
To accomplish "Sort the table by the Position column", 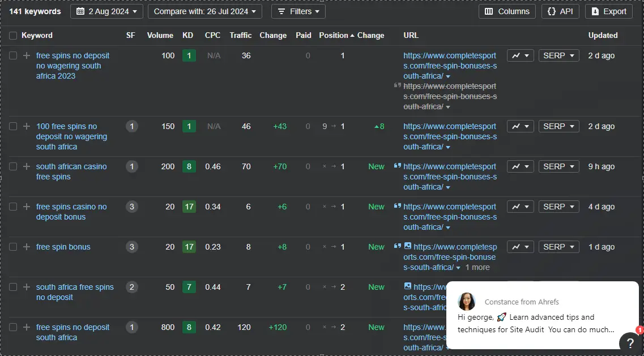I will [334, 35].
